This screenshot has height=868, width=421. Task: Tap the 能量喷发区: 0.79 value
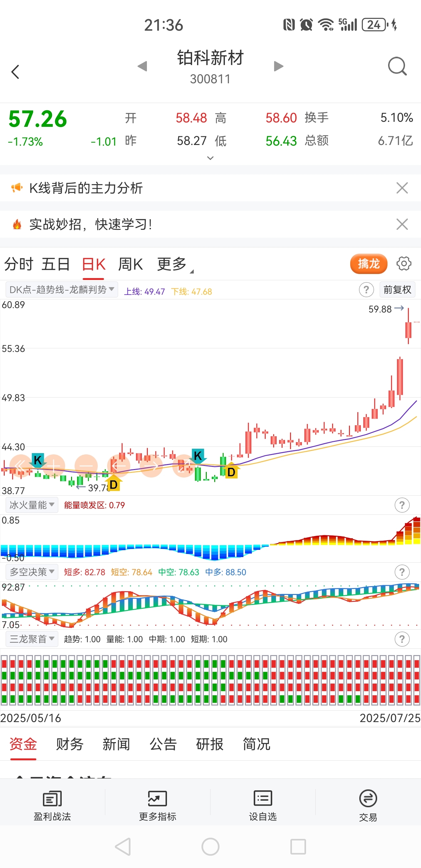pos(94,505)
